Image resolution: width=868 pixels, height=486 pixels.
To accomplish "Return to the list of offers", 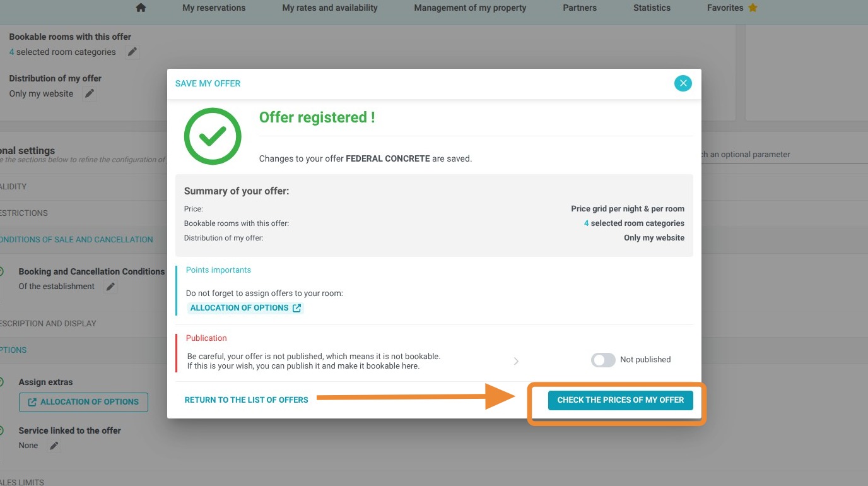I will [246, 400].
